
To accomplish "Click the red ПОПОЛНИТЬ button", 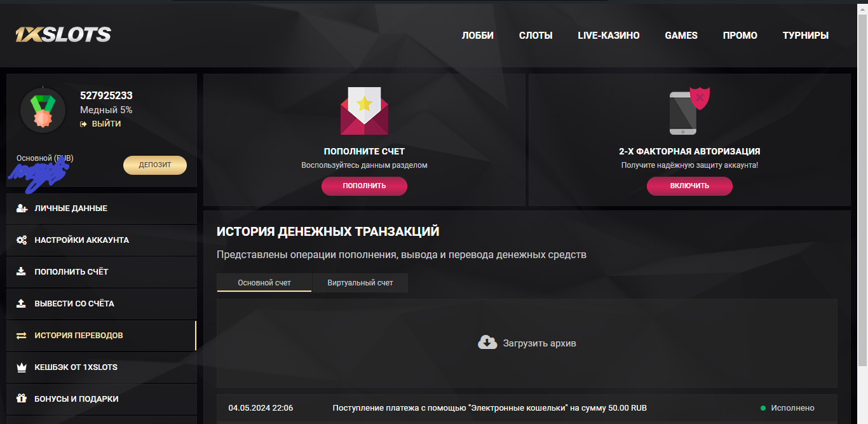I will click(364, 186).
